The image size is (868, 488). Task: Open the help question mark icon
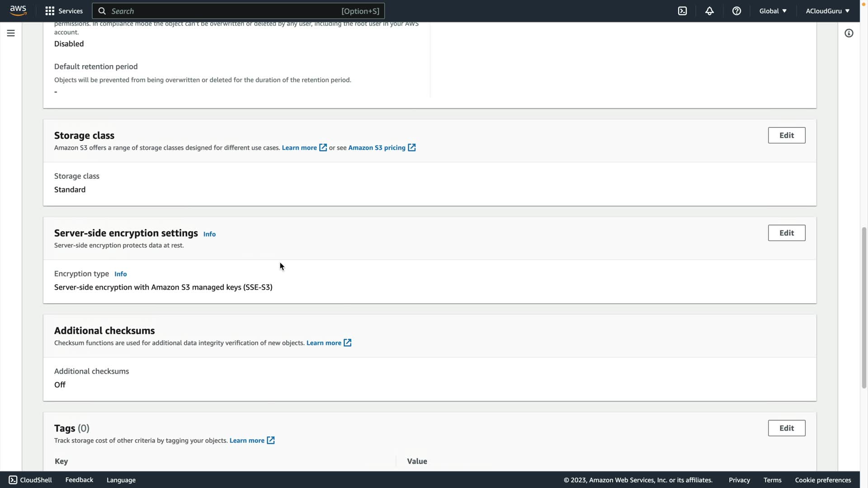pos(736,11)
